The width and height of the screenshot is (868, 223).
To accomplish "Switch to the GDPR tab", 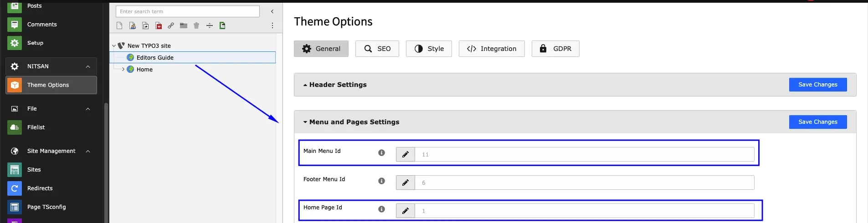I will (x=555, y=49).
